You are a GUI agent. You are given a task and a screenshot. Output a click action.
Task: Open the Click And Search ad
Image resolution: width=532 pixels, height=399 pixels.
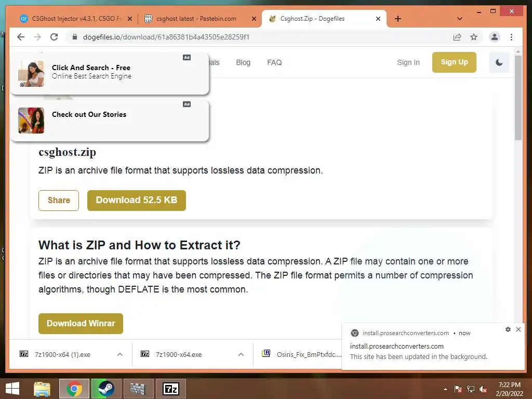(x=110, y=73)
